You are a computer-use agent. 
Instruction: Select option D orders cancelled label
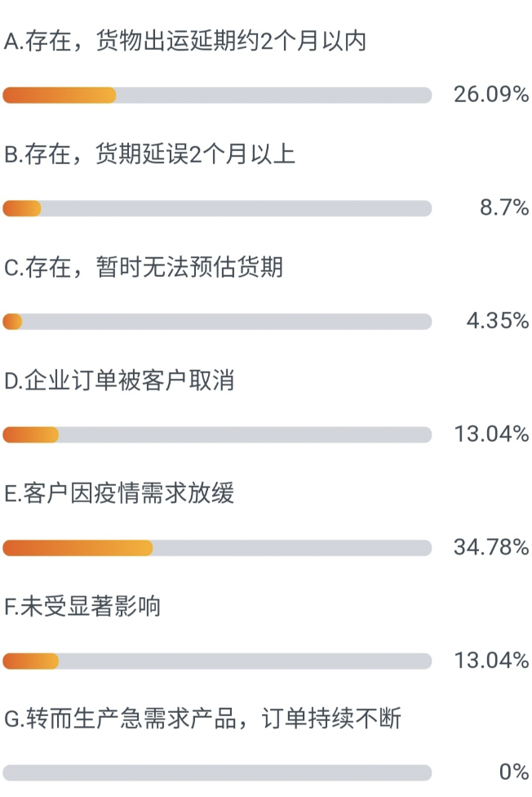[x=119, y=381]
